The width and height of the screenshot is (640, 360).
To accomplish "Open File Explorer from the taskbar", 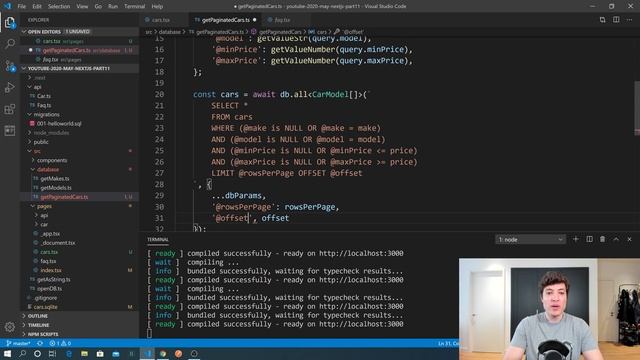I will tap(84, 353).
